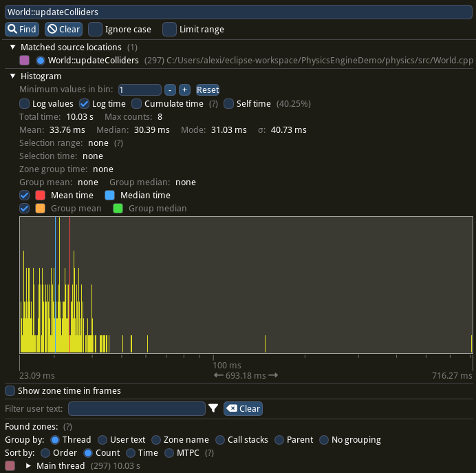Click the help mark beside Selection range
Screen dimensions: 476x473
tap(119, 143)
